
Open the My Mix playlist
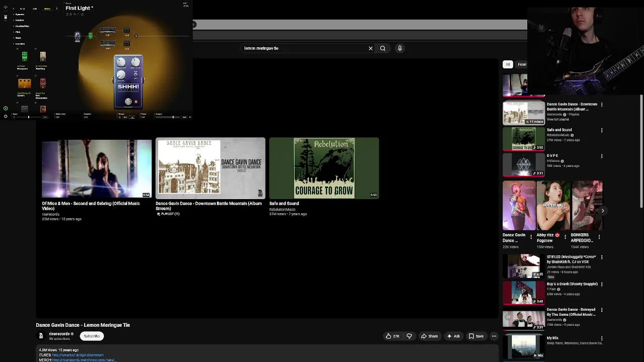tap(524, 346)
